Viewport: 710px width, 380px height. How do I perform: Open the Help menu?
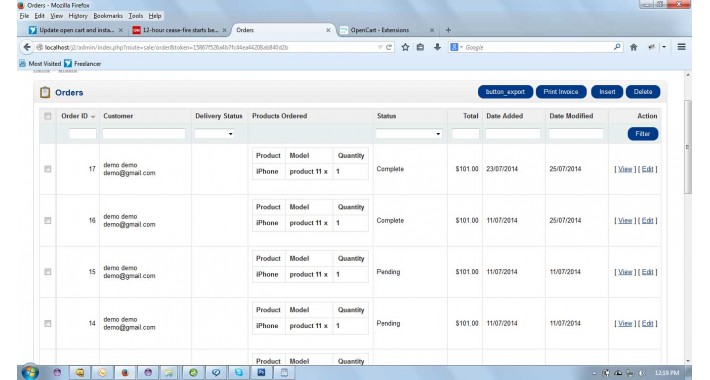point(155,16)
